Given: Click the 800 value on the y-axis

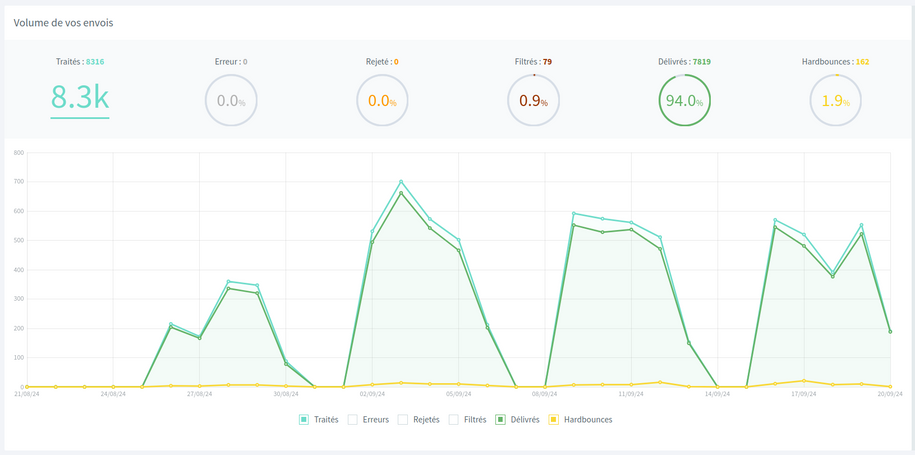Looking at the screenshot, I should (18, 153).
